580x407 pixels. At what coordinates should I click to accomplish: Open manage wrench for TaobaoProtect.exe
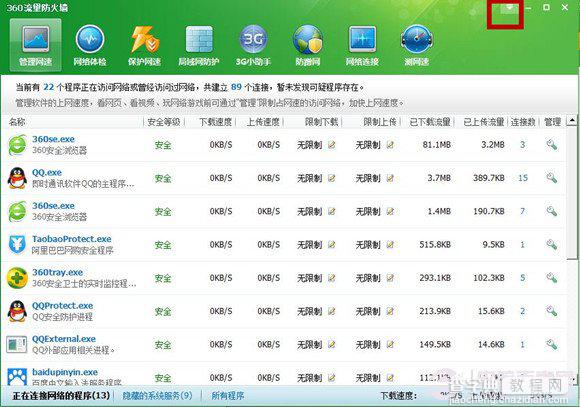(552, 245)
